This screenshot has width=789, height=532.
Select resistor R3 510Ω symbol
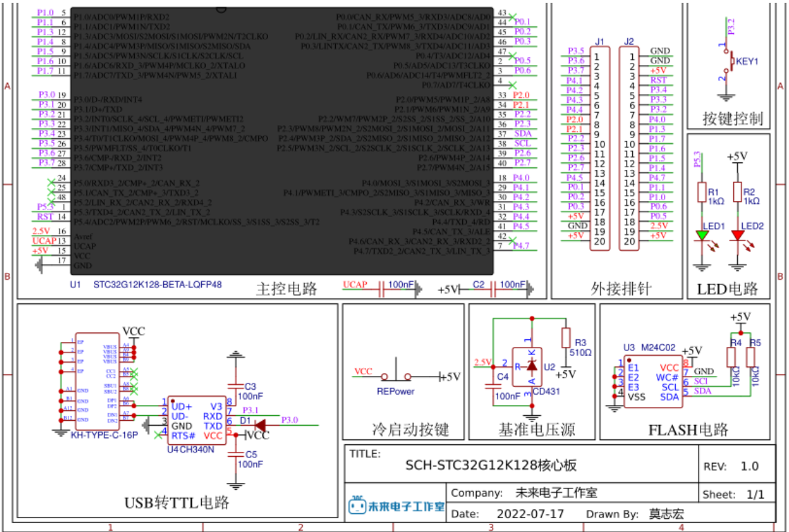[566, 338]
